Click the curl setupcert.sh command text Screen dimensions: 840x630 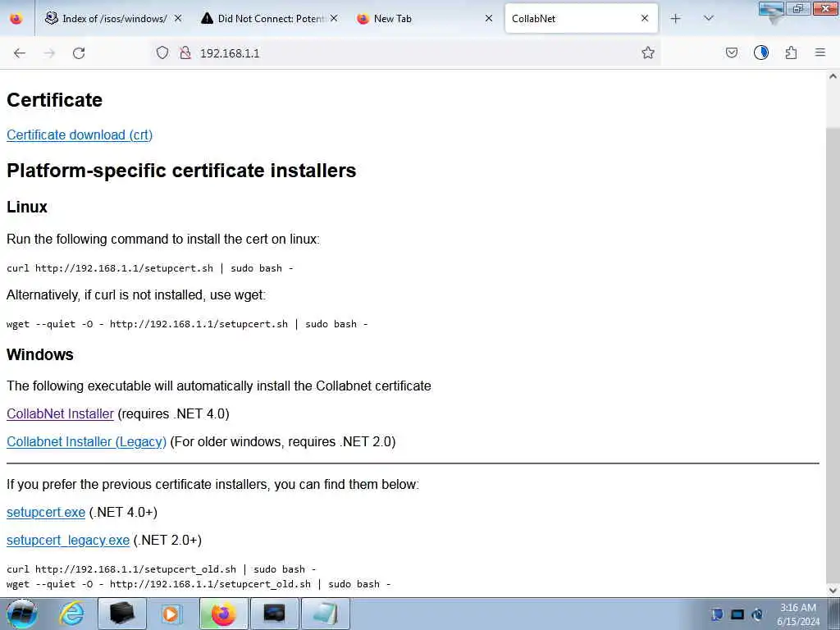(150, 268)
